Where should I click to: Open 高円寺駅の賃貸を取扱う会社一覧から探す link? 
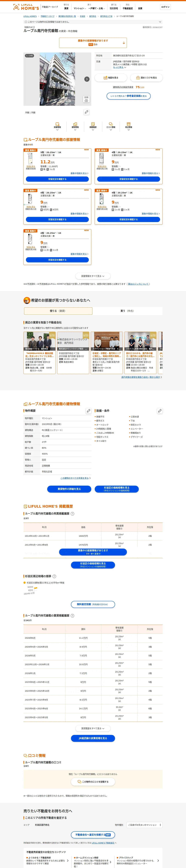click(x=141, y=377)
